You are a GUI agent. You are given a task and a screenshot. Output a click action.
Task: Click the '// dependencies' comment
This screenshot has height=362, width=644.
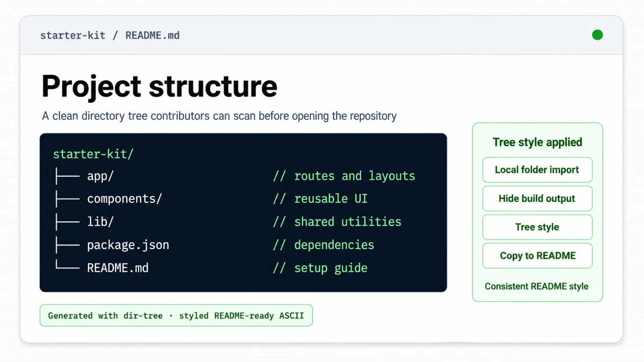point(324,245)
